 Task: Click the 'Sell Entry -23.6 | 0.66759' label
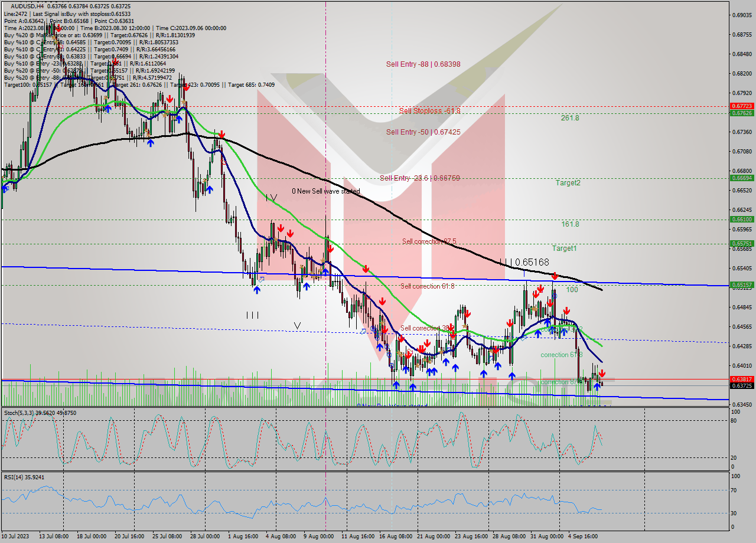420,178
